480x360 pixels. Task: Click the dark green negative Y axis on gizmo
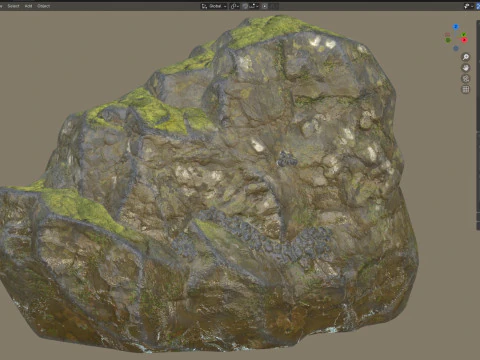(448, 40)
